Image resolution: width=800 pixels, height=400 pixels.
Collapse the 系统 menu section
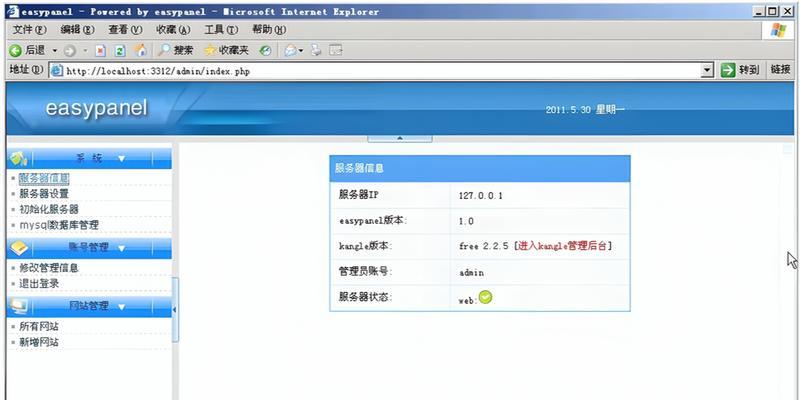pyautogui.click(x=121, y=159)
